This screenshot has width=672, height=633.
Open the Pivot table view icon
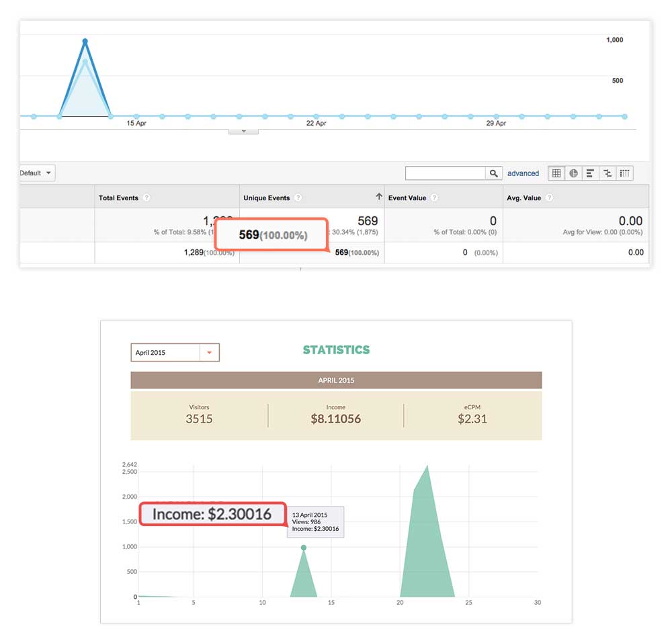click(624, 173)
